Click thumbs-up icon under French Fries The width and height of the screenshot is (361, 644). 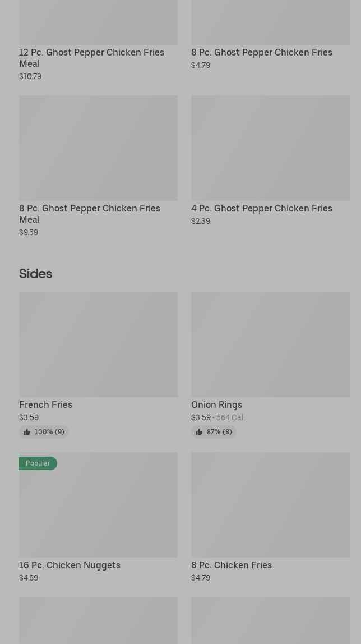click(27, 432)
